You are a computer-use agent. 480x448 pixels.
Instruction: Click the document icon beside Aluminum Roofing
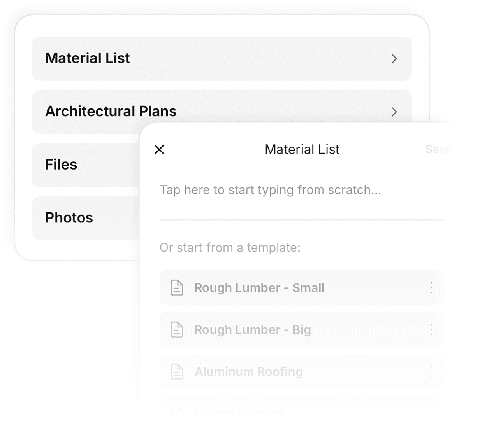coord(177,371)
